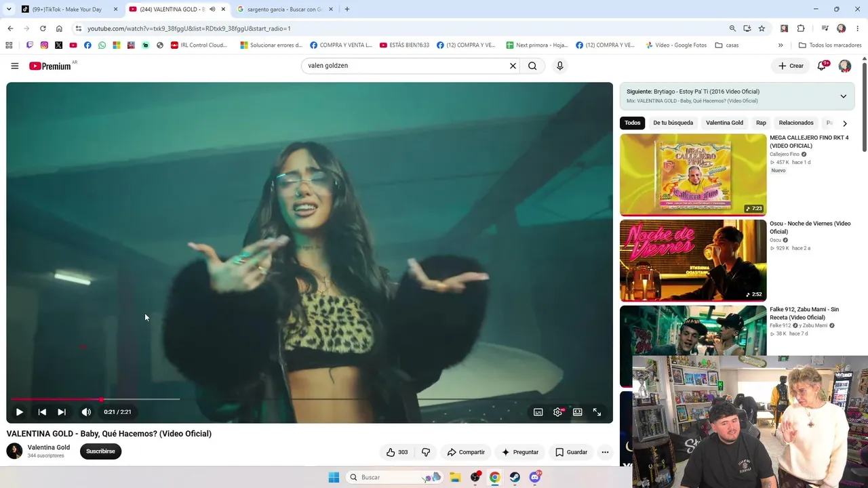
Task: Open the Twitch bookmark icon
Action: 30,45
